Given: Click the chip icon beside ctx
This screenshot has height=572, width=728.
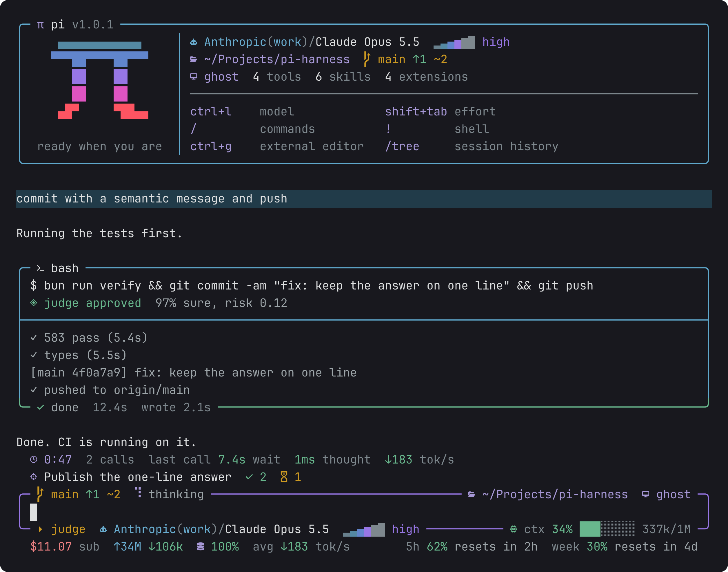Looking at the screenshot, I should 514,529.
